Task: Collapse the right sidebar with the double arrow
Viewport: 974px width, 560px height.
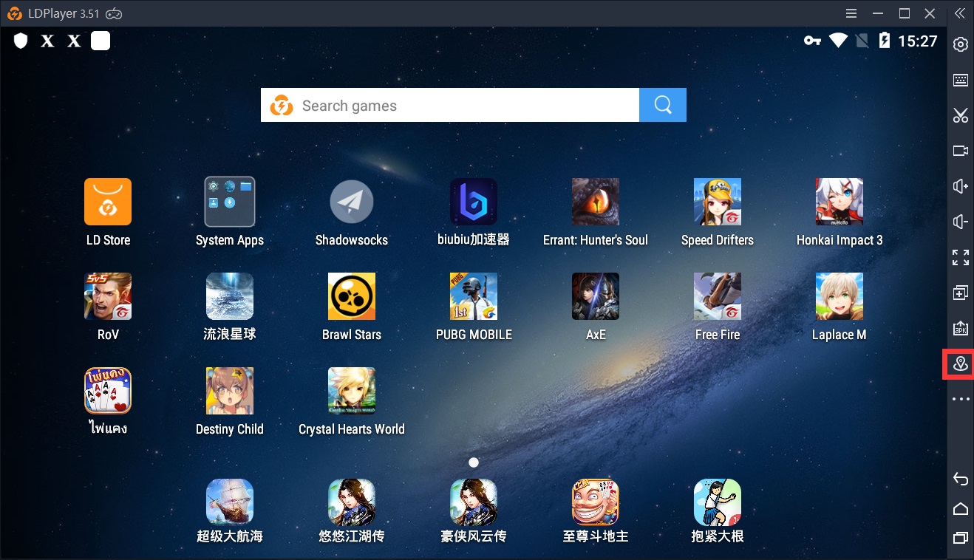Action: click(x=960, y=13)
